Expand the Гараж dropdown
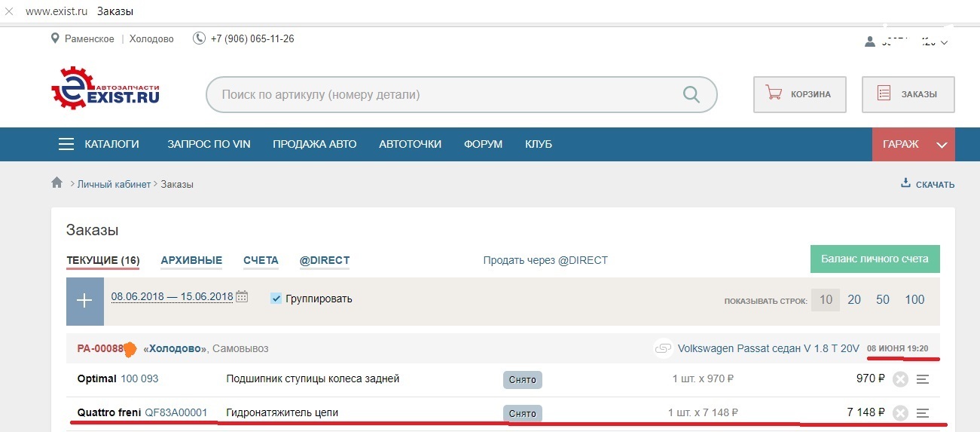980x432 pixels. point(914,144)
